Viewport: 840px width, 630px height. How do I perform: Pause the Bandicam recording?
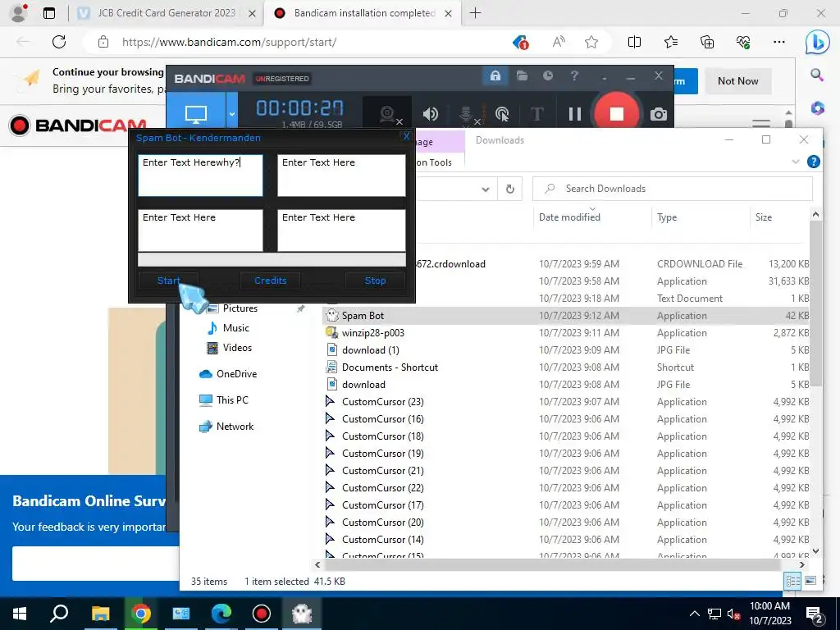575,114
